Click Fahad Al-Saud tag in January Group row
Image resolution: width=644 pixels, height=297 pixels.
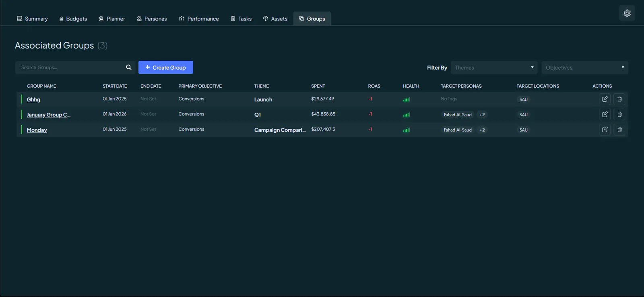[458, 115]
